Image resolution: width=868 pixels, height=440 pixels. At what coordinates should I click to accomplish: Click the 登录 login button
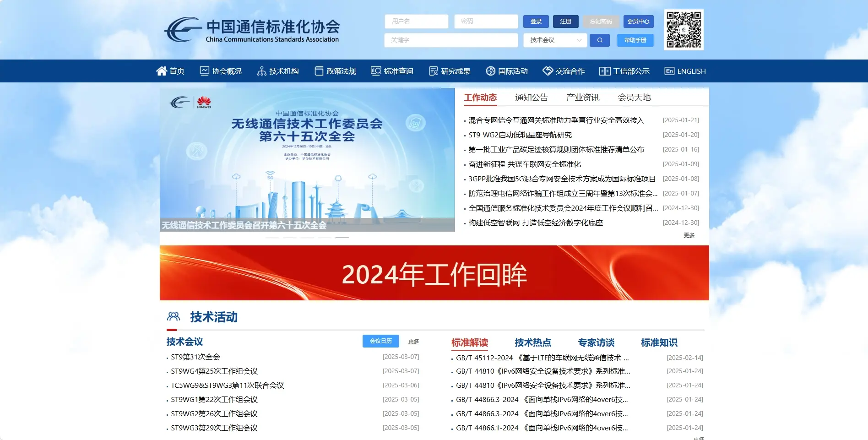point(535,21)
